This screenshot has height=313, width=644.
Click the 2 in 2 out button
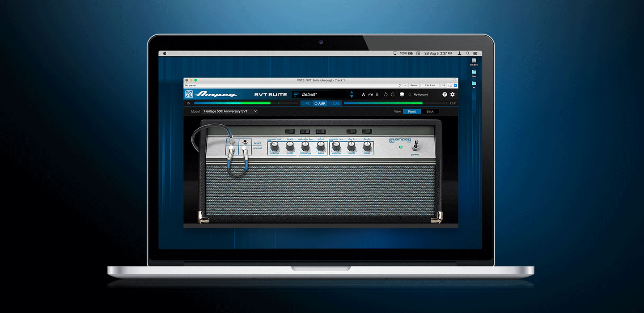[x=430, y=85]
